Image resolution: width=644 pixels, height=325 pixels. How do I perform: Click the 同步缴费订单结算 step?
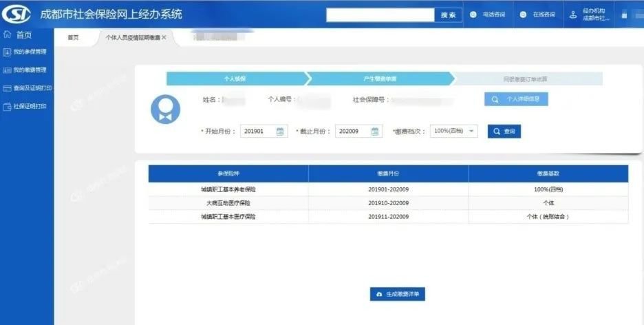[x=526, y=79]
